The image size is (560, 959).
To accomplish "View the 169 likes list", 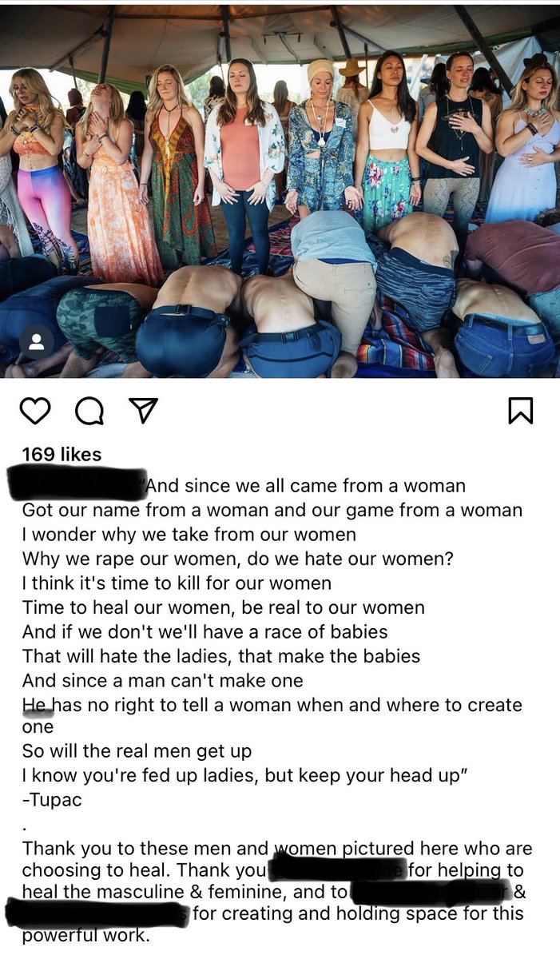I will coord(62,454).
